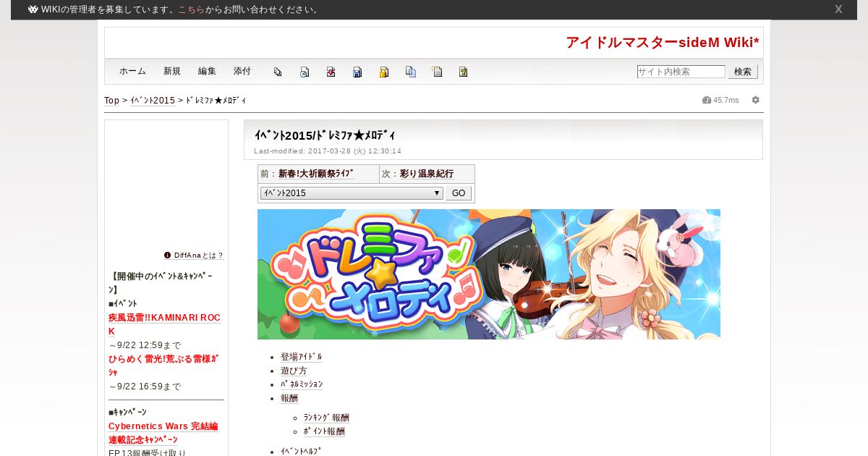
Task: Click the page heading ｲﾍﾞﾝﾄ2015/ﾄﾞﾚﾐﾌｧ★ﾒﾛﾃﾞｨ
Action: click(325, 135)
